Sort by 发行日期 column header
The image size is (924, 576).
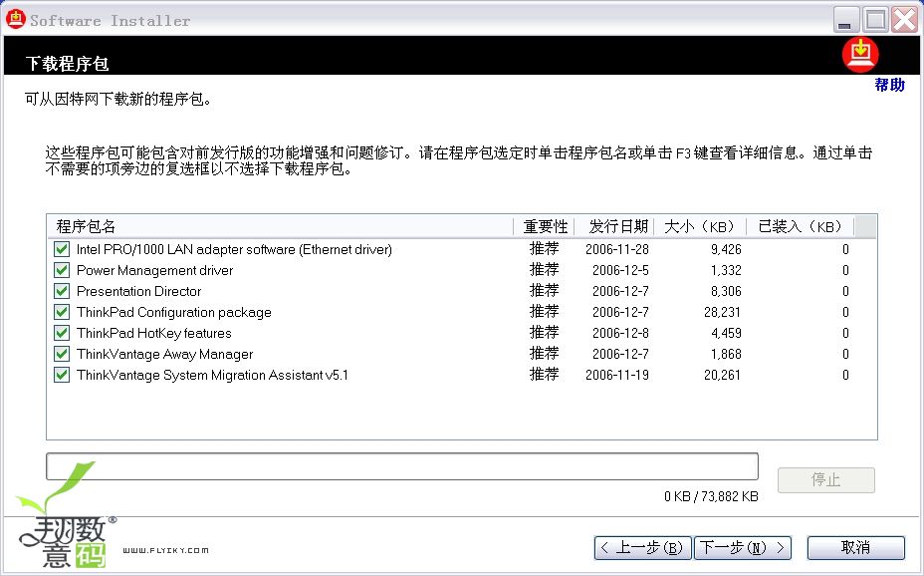614,226
